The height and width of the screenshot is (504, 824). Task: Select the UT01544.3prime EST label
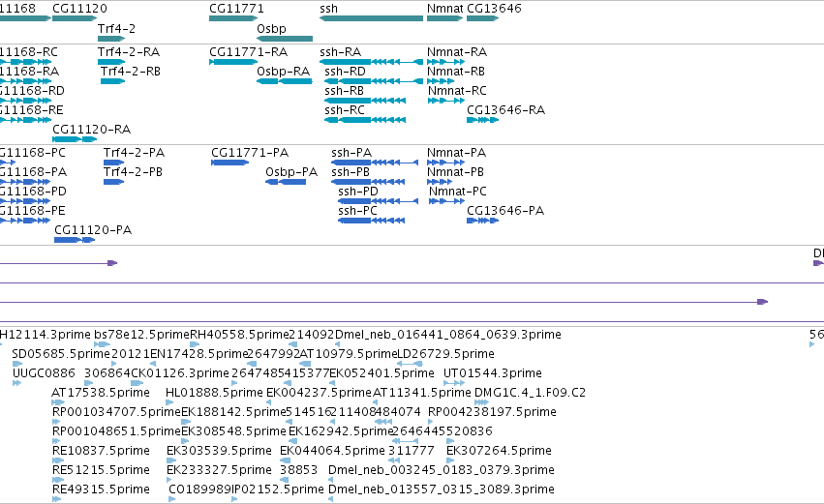point(493,373)
